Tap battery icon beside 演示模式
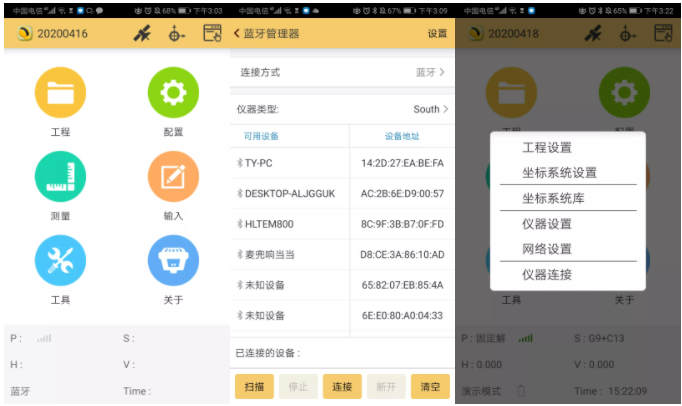Viewport: 682px width, 406px height. tap(521, 391)
